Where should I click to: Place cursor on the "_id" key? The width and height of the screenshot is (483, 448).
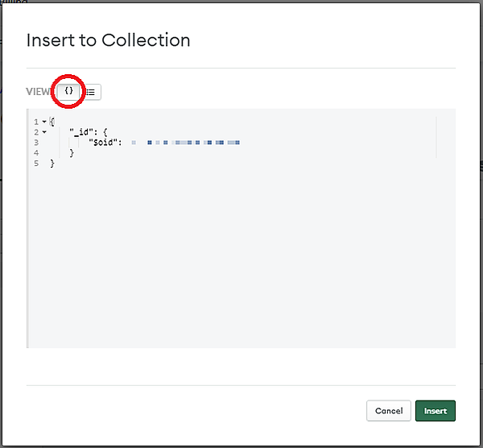point(82,132)
